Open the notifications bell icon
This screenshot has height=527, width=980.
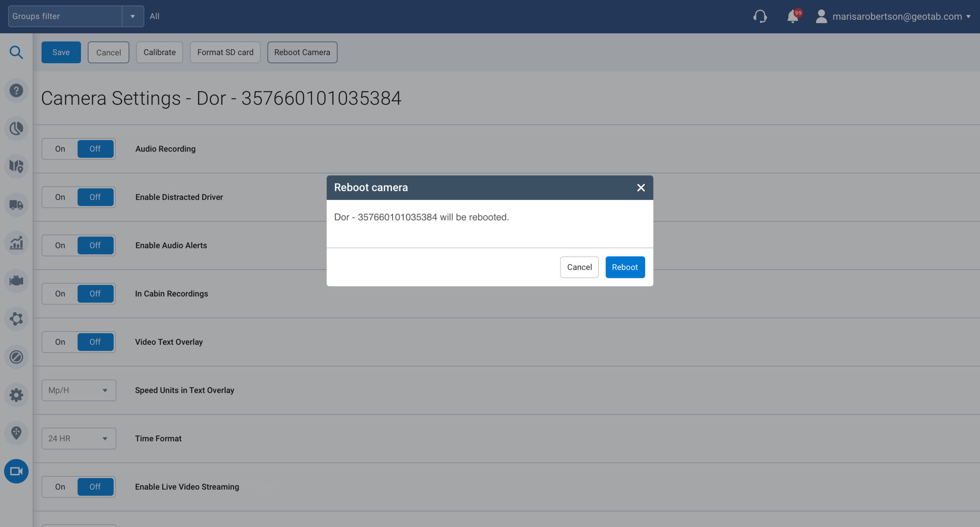click(x=793, y=16)
